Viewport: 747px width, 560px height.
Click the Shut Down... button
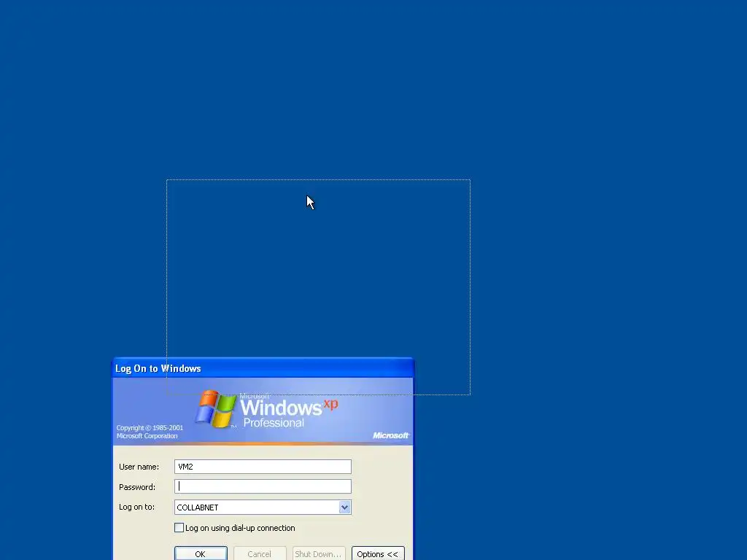(x=319, y=554)
